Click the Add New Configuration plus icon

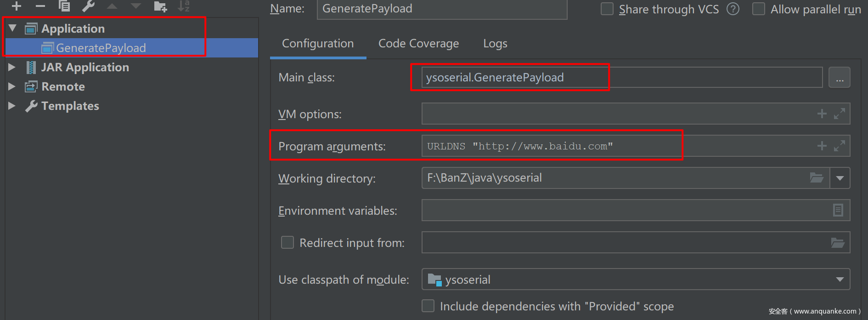point(17,6)
